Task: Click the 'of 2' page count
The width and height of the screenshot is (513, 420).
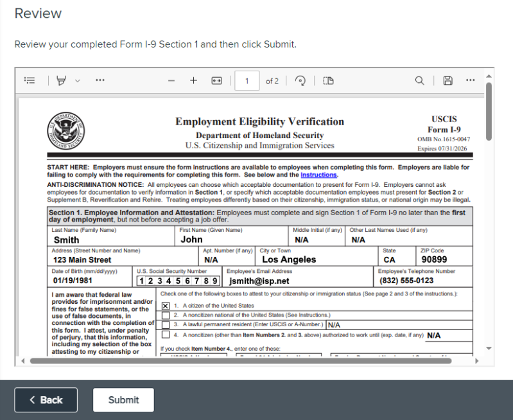Action: pyautogui.click(x=272, y=81)
